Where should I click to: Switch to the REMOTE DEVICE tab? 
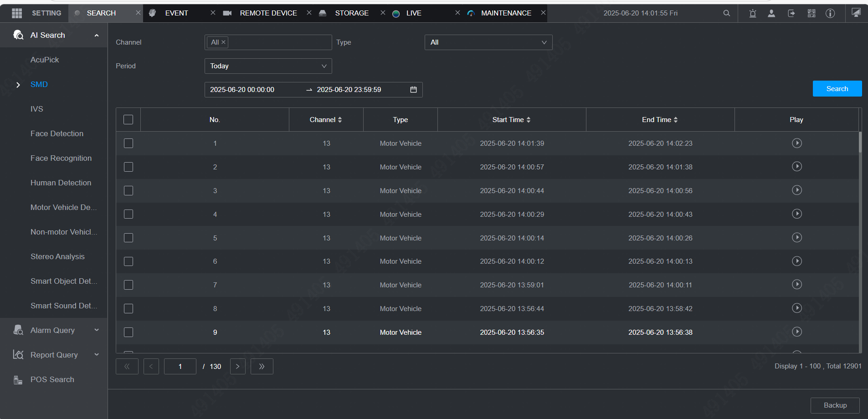(268, 13)
